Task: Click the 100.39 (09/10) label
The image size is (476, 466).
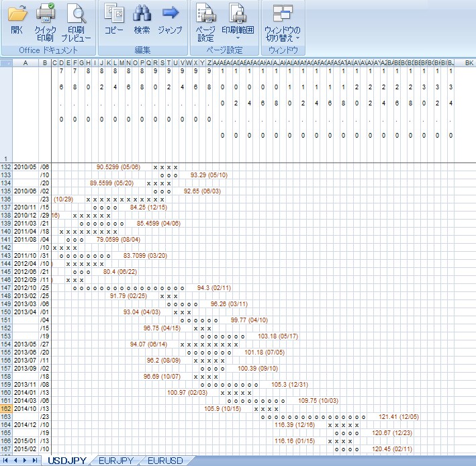Action: (x=258, y=369)
